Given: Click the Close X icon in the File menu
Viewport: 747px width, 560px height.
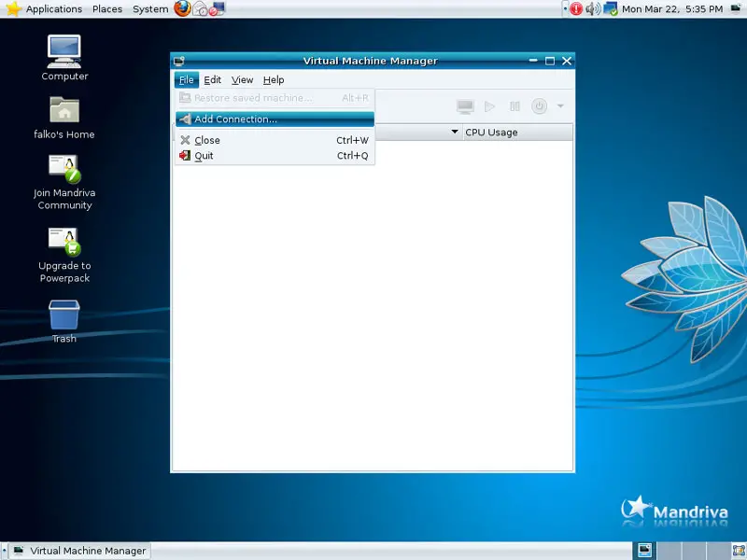Looking at the screenshot, I should pos(185,140).
